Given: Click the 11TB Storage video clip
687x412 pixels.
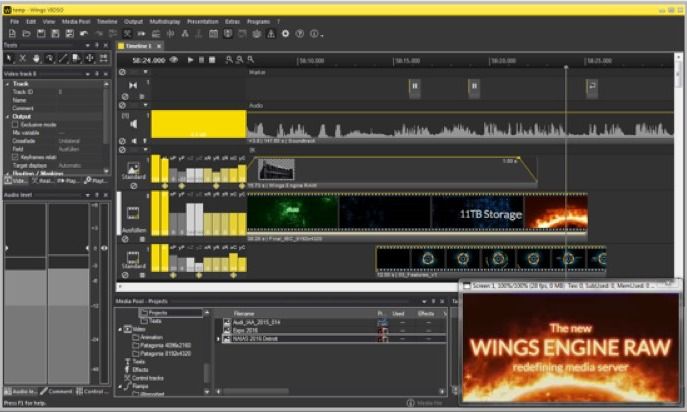Looking at the screenshot, I should pyautogui.click(x=477, y=213).
